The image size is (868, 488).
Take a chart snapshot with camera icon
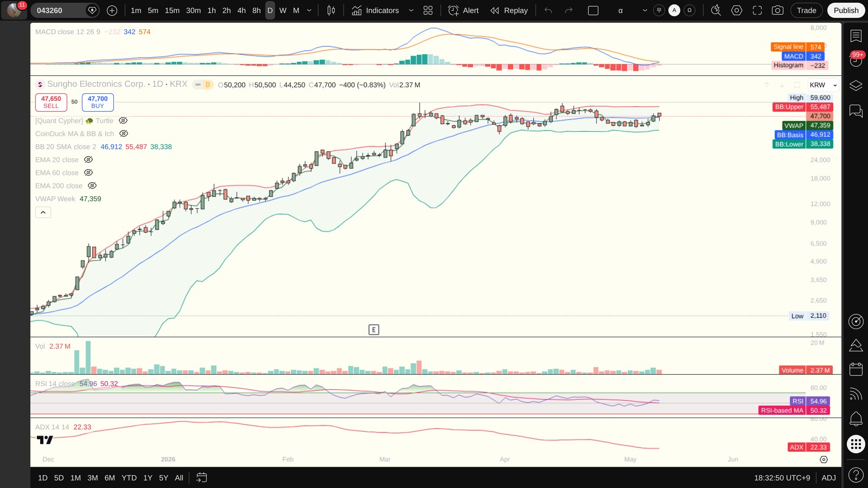click(x=777, y=10)
